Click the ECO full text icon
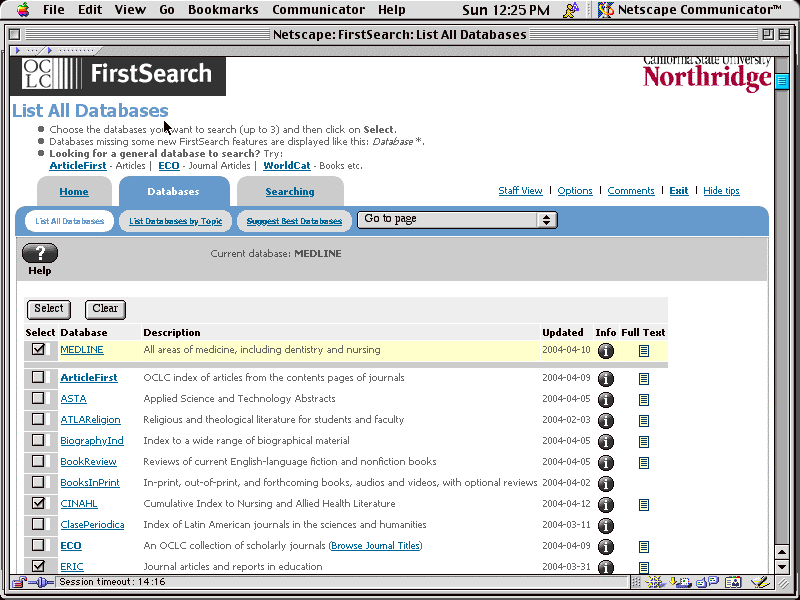 pyautogui.click(x=644, y=547)
